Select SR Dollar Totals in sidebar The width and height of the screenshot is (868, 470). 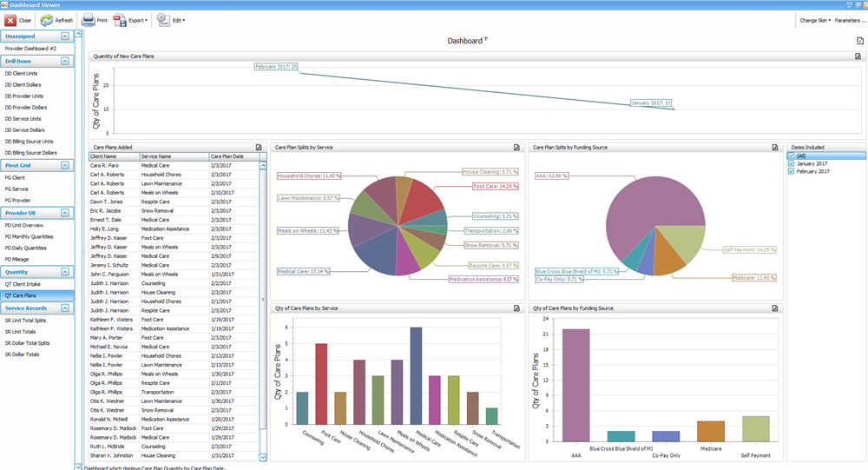pyautogui.click(x=22, y=354)
